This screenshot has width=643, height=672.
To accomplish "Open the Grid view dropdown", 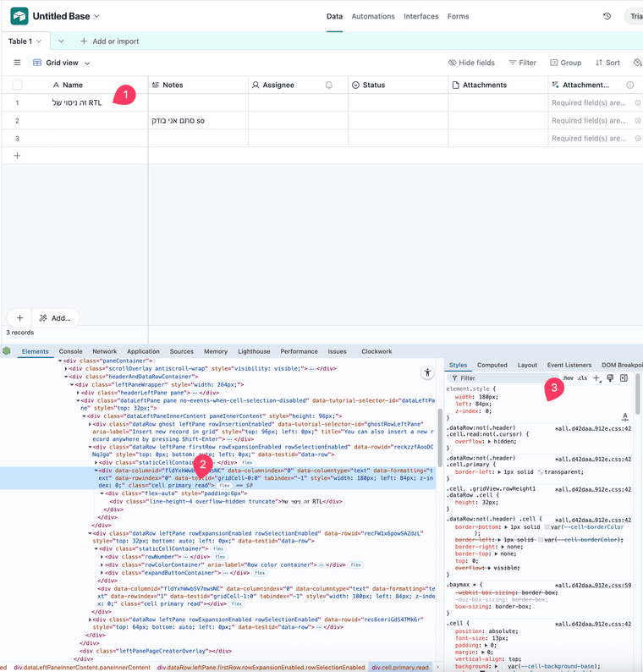I will click(62, 63).
